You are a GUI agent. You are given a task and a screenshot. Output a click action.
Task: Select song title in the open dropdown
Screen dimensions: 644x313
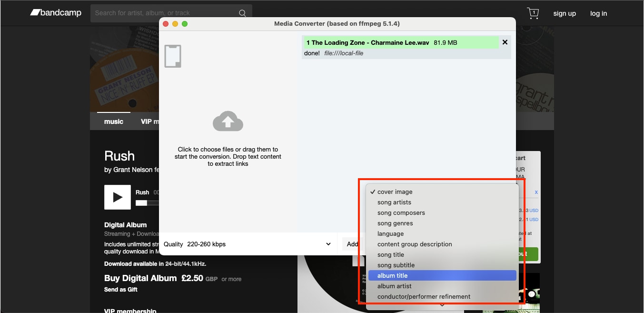391,254
